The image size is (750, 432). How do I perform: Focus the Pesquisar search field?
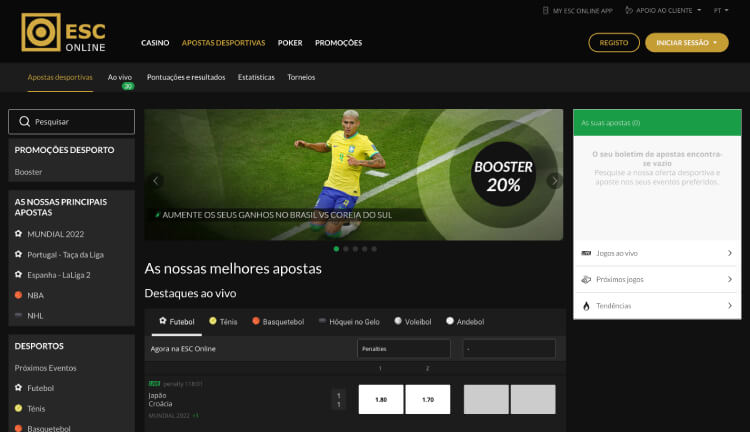click(x=71, y=122)
